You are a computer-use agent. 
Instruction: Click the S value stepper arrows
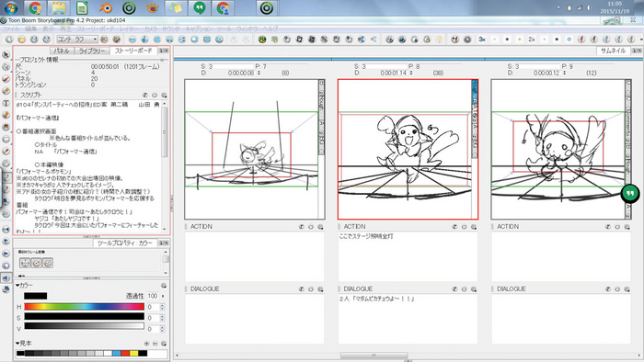pos(162,318)
